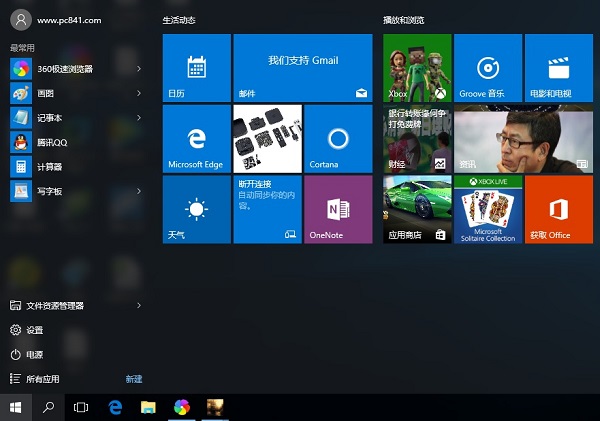Screen dimensions: 600x421
Task: Open the Groove 音乐 tile
Action: pos(488,67)
